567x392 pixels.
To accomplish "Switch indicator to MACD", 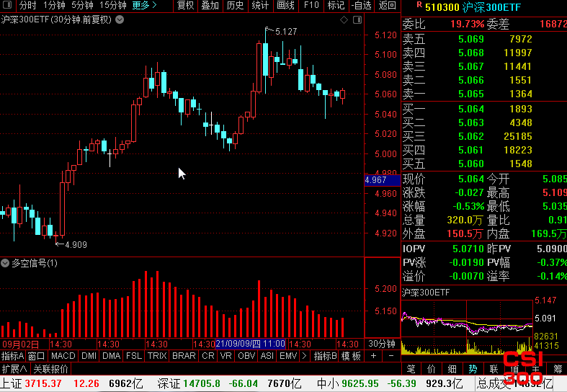I will point(63,356).
